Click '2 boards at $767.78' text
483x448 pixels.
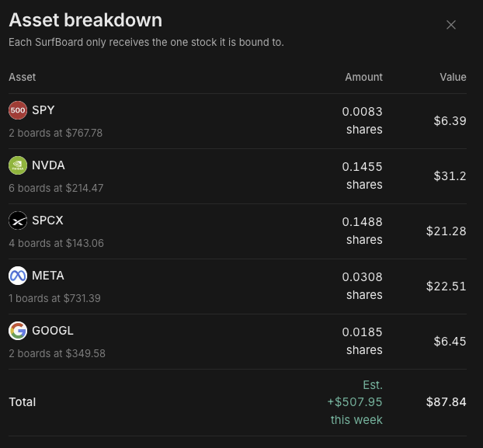click(55, 133)
